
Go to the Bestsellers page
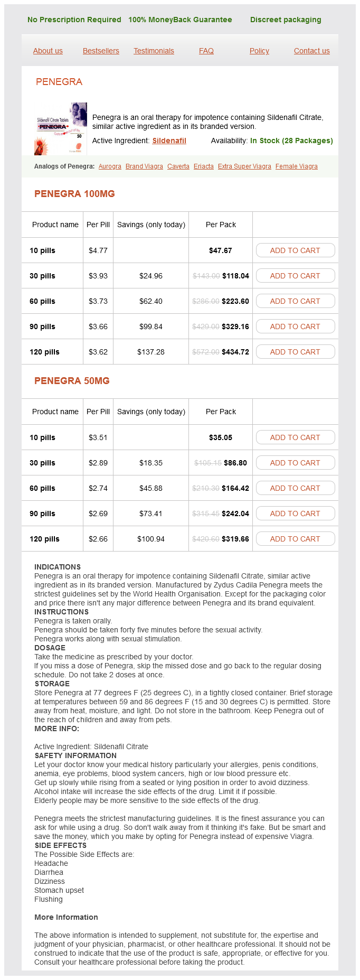[x=101, y=51]
